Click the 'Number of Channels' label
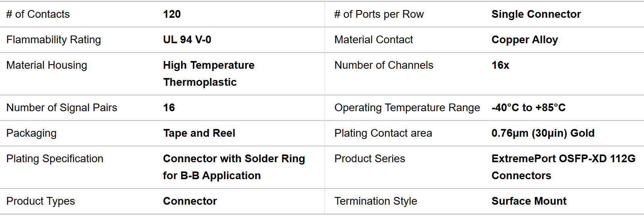The height and width of the screenshot is (224, 644). pos(384,65)
